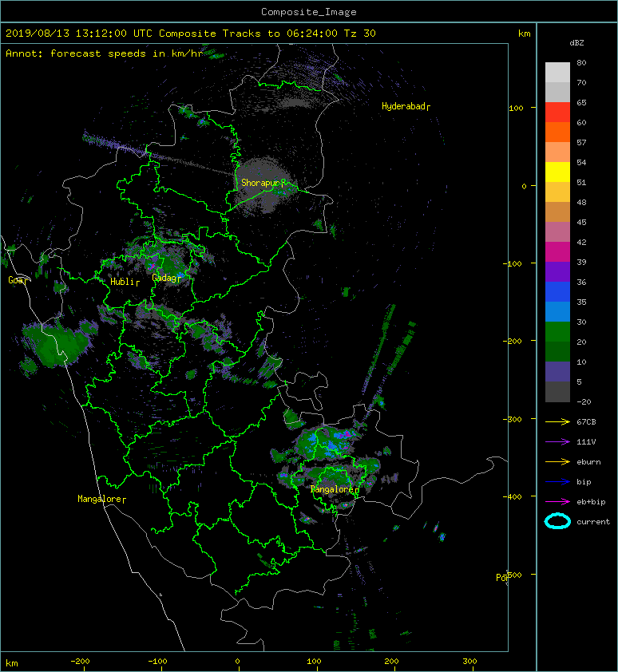Click the Goa label on the coast
The width and height of the screenshot is (618, 672).
point(17,280)
